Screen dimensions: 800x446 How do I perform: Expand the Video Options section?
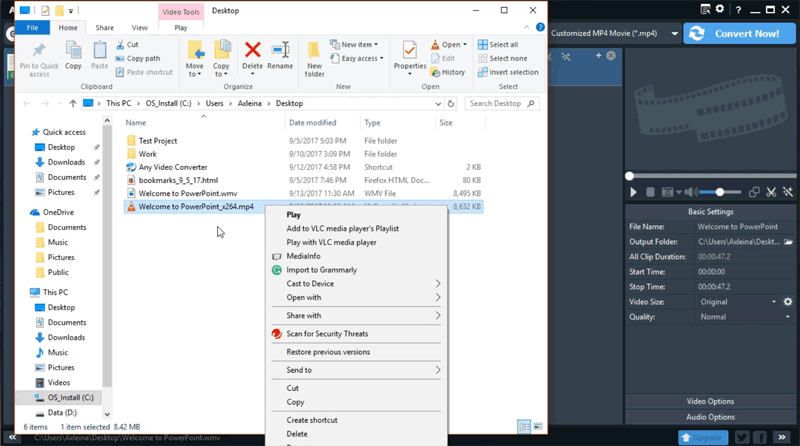(710, 402)
